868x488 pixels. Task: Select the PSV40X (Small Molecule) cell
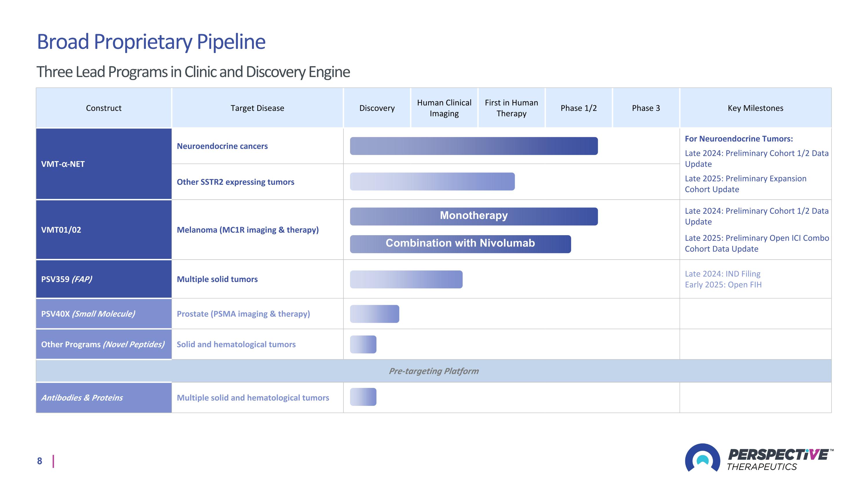pyautogui.click(x=104, y=314)
